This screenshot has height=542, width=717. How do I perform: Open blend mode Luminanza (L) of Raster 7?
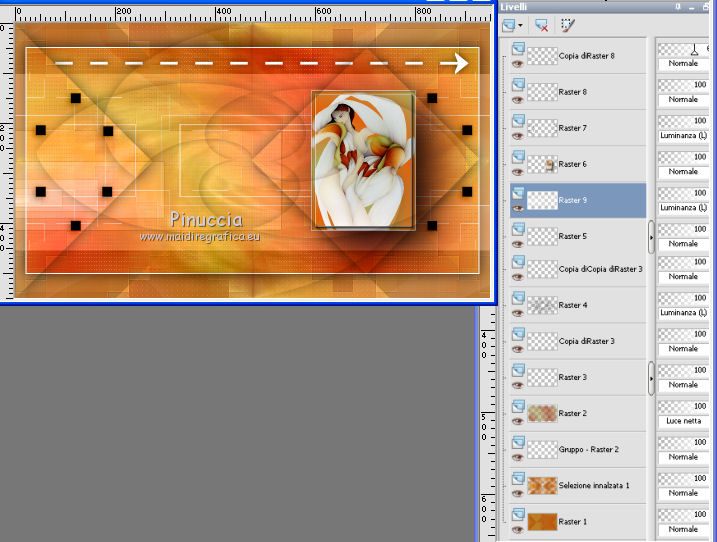click(x=684, y=135)
